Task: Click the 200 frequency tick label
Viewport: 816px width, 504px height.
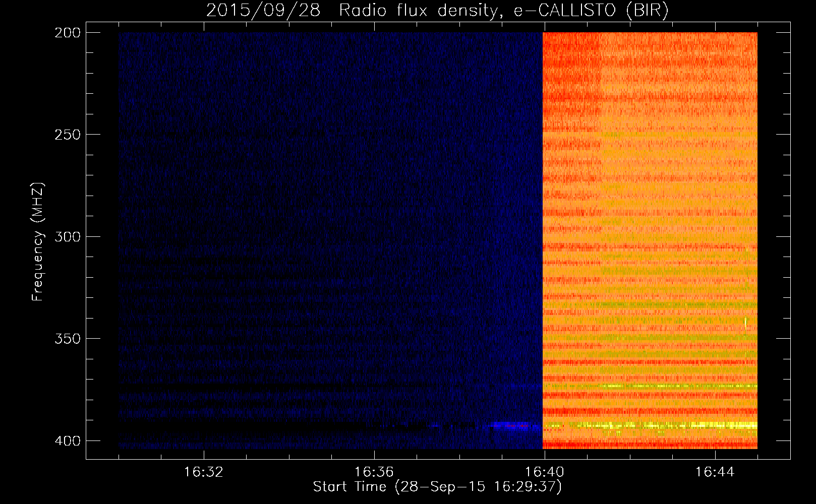Action: click(67, 32)
